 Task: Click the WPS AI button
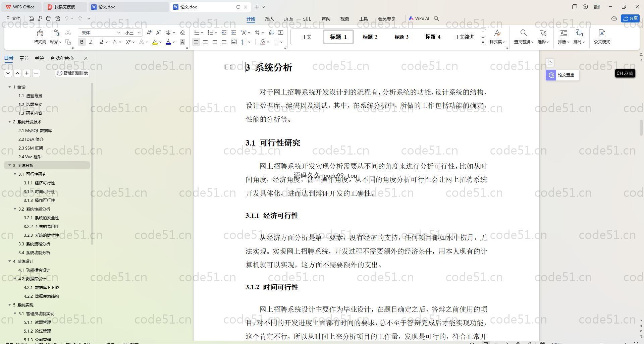pos(419,18)
